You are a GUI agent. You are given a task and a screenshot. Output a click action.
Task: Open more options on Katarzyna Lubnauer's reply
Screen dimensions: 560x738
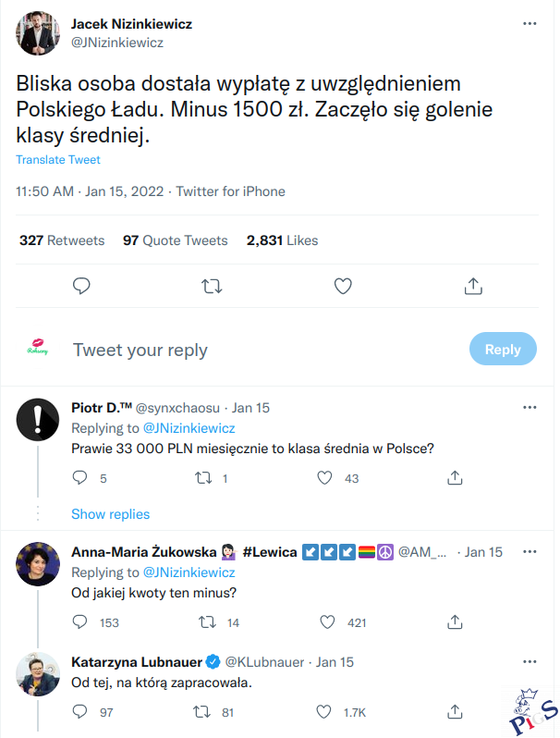tap(530, 662)
